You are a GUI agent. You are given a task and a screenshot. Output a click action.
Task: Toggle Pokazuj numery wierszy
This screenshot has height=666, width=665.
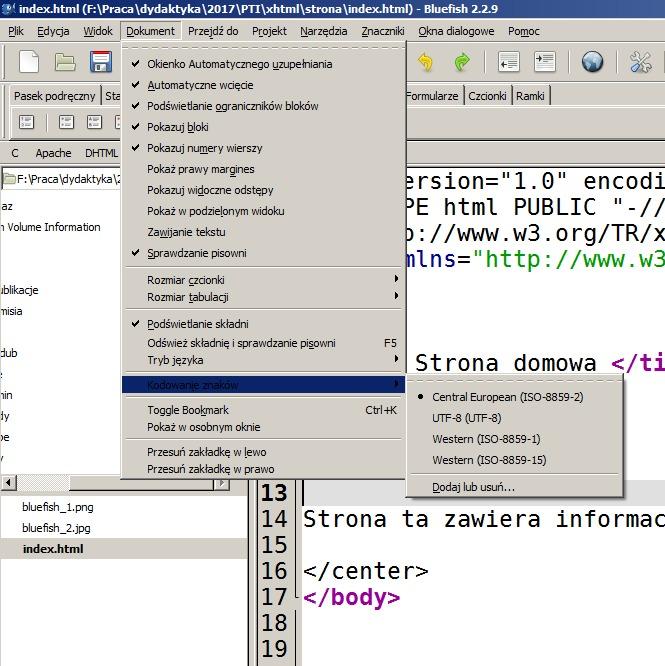point(263,148)
